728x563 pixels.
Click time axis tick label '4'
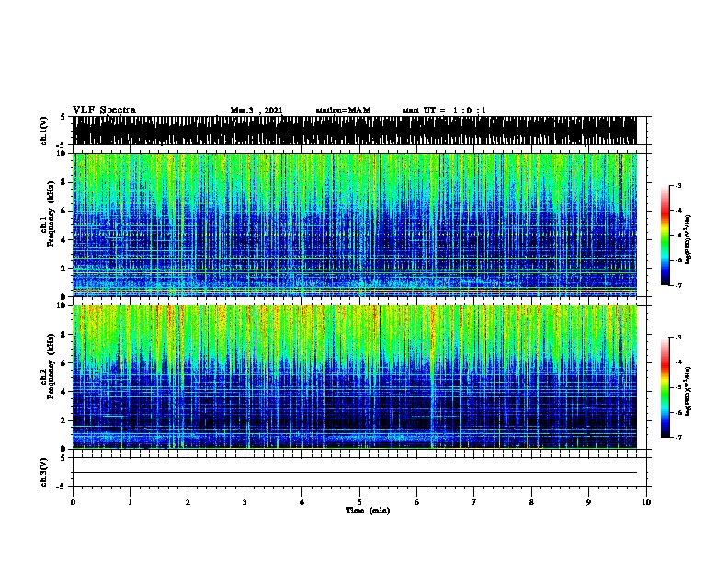(x=301, y=501)
